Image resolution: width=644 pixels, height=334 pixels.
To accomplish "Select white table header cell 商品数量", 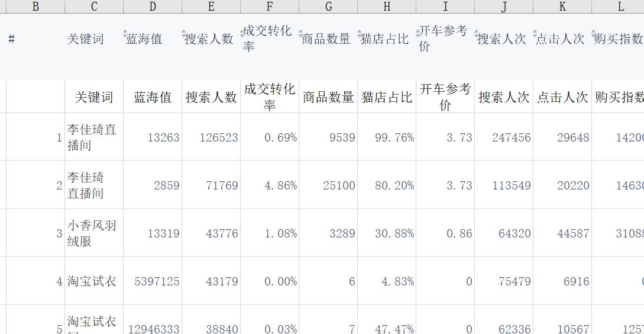I will point(329,97).
